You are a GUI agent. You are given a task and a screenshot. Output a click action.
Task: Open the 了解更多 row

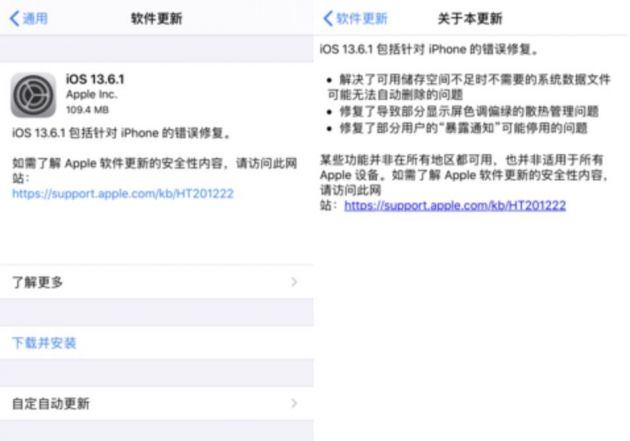coord(157,282)
